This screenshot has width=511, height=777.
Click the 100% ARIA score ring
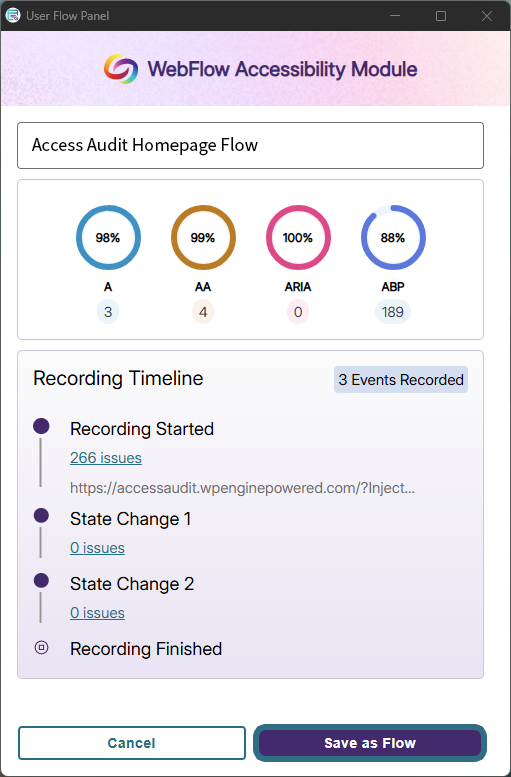[298, 237]
